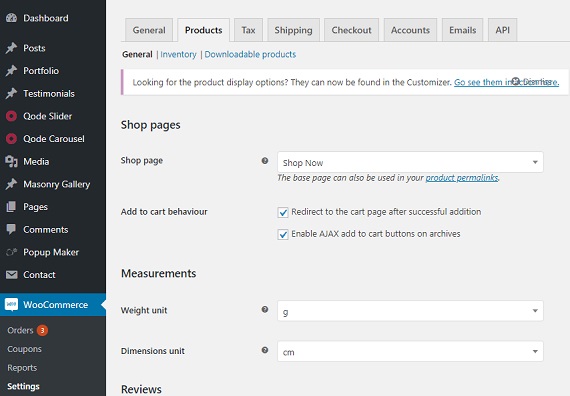Click the help icon beside Shop page
Image resolution: width=570 pixels, height=396 pixels.
tap(265, 160)
